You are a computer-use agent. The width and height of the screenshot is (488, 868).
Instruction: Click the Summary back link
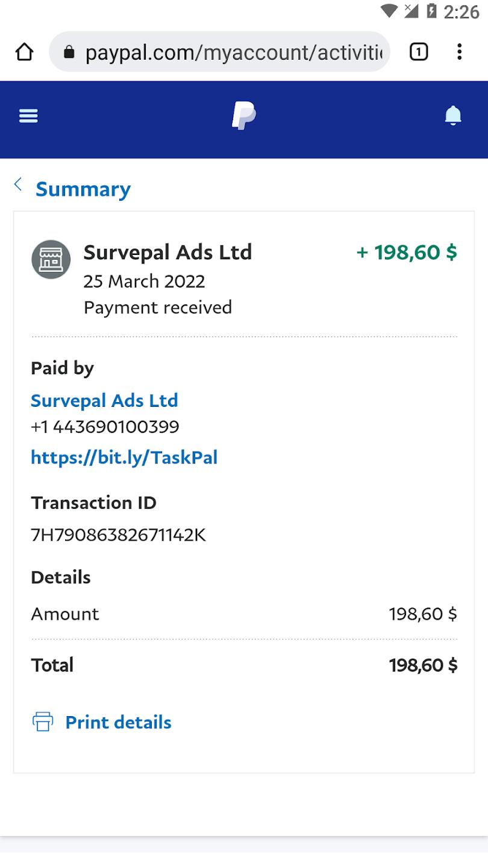[x=83, y=189]
